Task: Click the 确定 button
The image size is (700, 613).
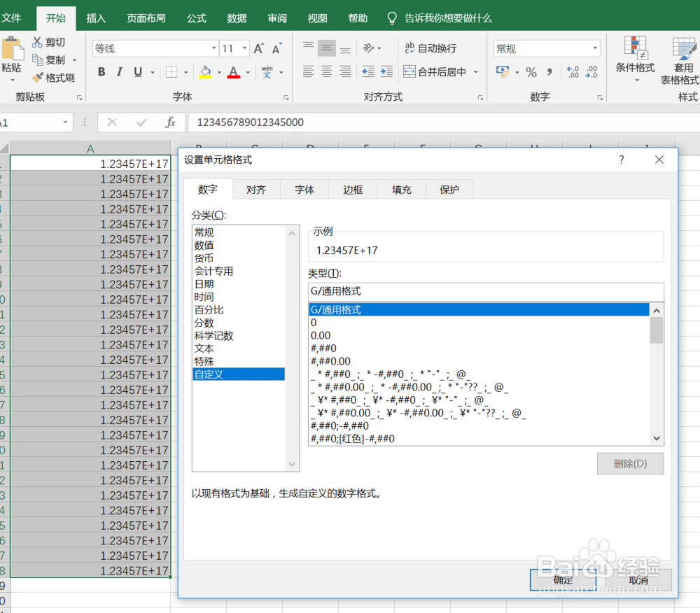Action: (563, 580)
